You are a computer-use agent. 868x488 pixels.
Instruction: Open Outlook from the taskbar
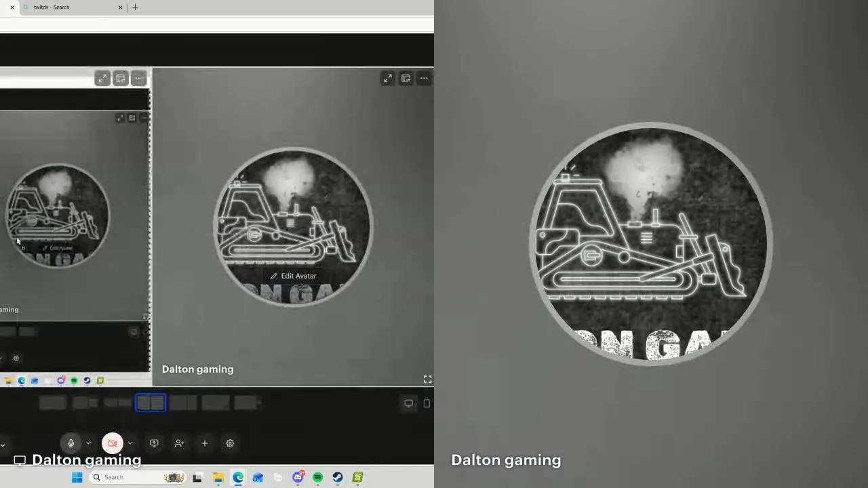point(258,477)
